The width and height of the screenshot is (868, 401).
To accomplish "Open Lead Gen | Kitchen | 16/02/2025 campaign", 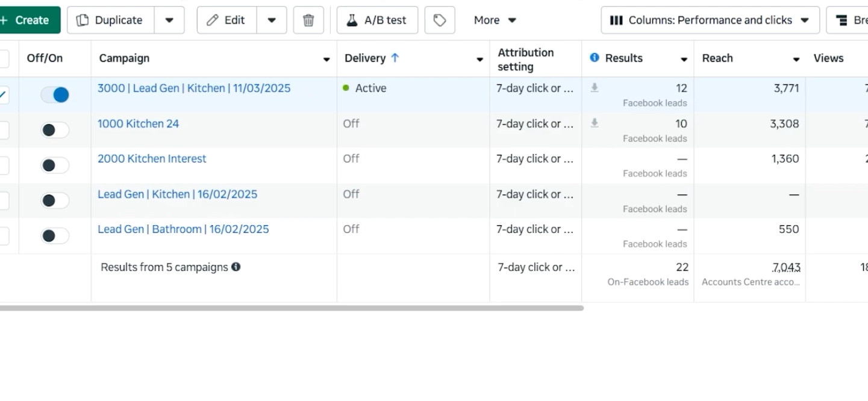I will coord(177,194).
